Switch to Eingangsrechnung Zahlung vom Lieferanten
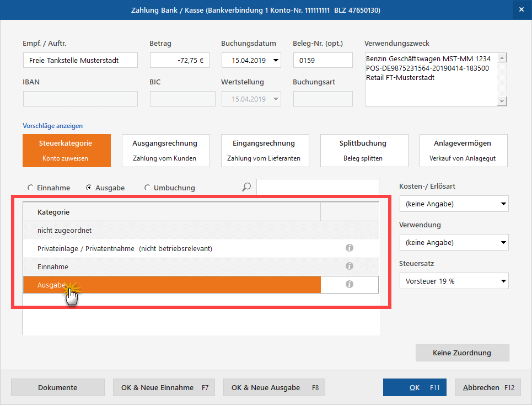 (x=265, y=151)
